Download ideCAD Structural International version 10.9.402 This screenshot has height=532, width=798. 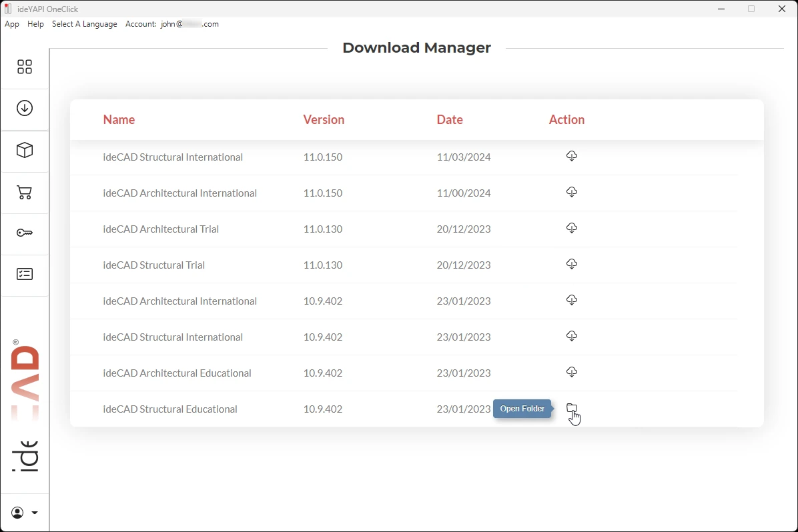coord(572,336)
